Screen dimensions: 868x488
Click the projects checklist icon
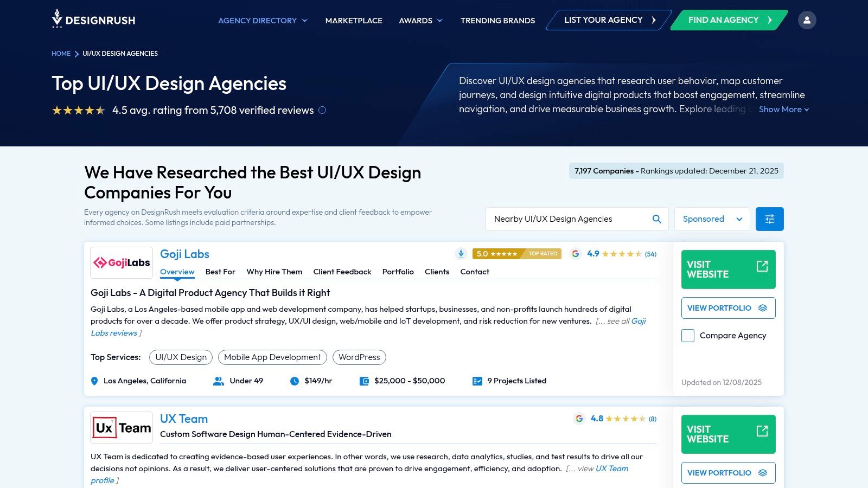[477, 381]
